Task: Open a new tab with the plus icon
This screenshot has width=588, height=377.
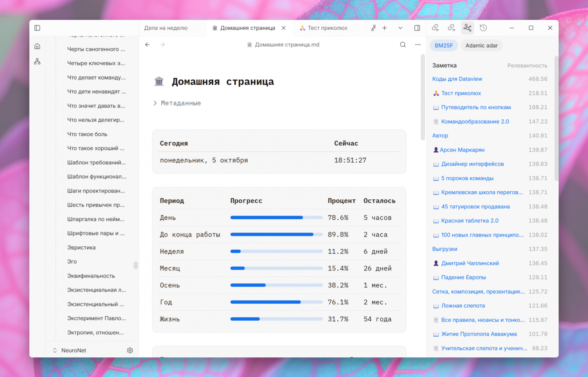Action: [384, 28]
